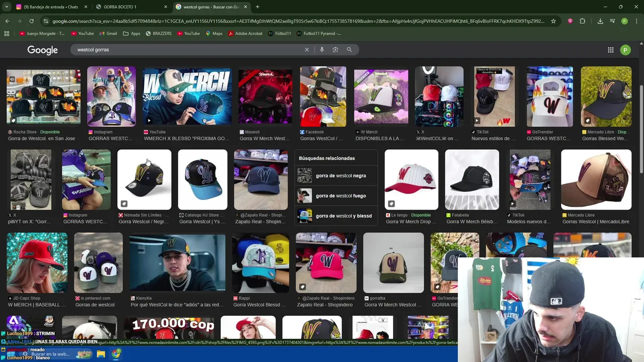The image size is (644, 362).
Task: Open the TikTok Nuevos estilos thumbnail
Action: pos(494,97)
